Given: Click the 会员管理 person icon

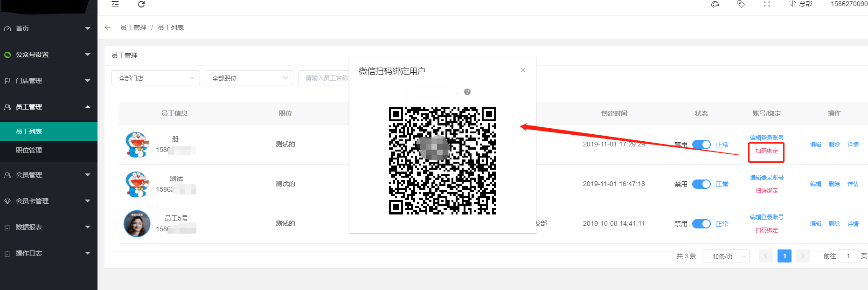Looking at the screenshot, I should click(x=7, y=175).
